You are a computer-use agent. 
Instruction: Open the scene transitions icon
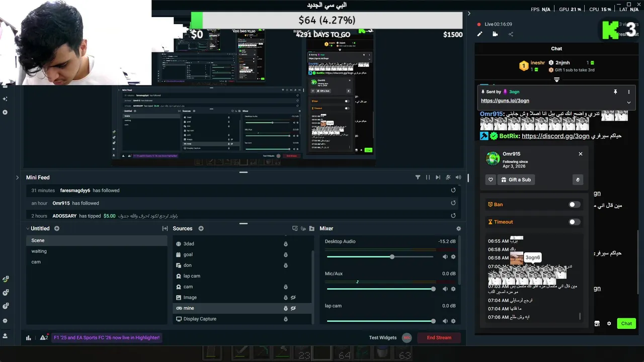pyautogui.click(x=165, y=228)
